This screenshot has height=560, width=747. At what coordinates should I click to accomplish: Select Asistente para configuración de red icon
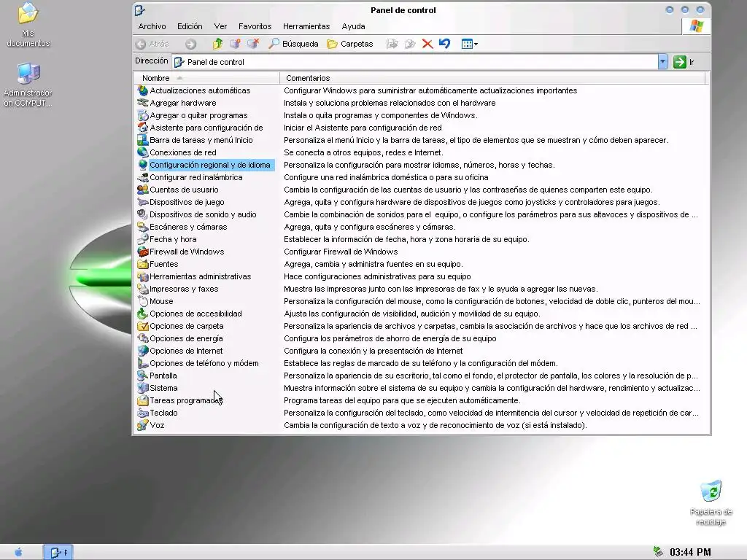[142, 127]
